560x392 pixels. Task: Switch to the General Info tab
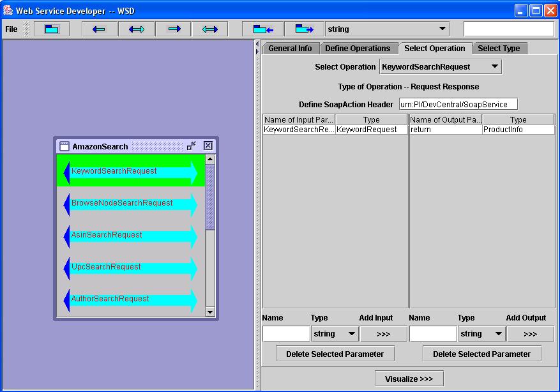291,49
